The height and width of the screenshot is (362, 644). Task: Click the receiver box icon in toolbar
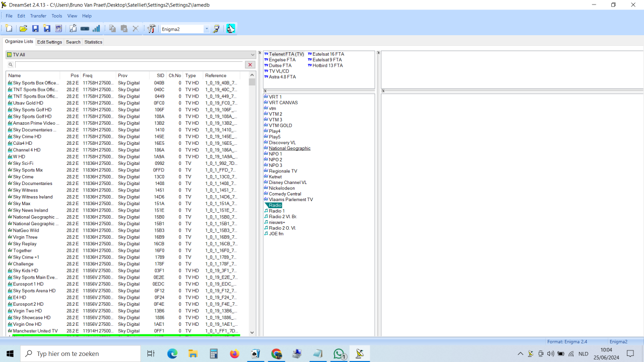tap(85, 29)
